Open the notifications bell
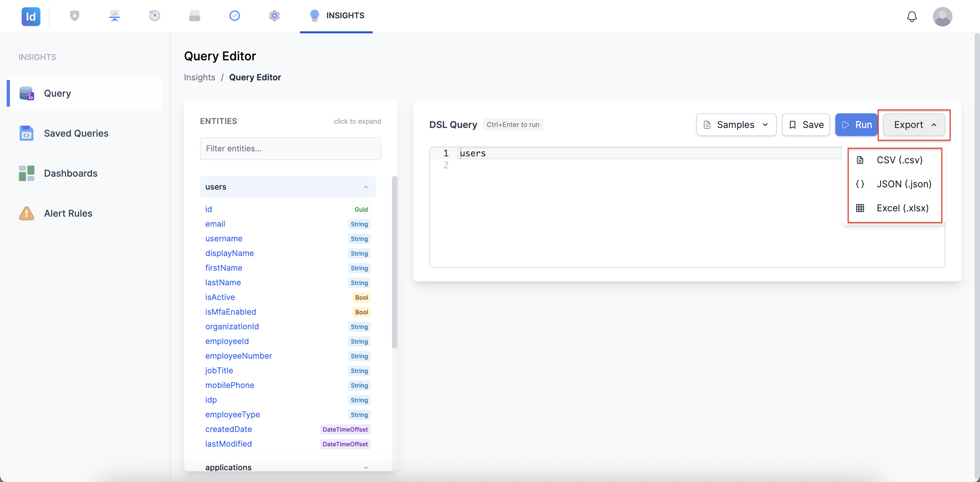Image resolution: width=980 pixels, height=482 pixels. (912, 16)
